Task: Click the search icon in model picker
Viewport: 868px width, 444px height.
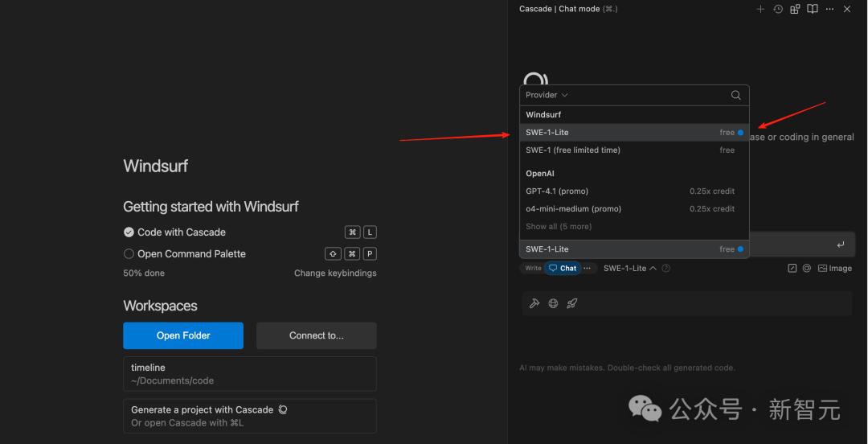Action: (x=735, y=95)
